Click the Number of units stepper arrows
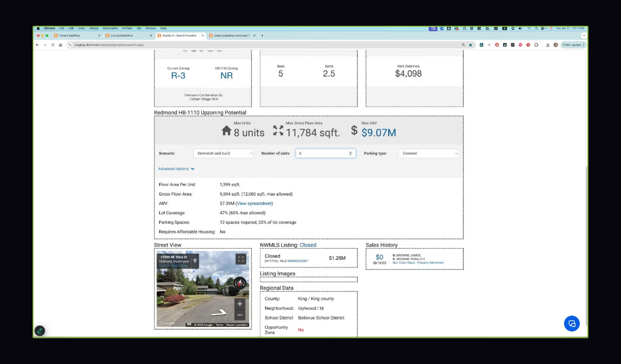Screen dimensions: 621x364 click(350, 153)
